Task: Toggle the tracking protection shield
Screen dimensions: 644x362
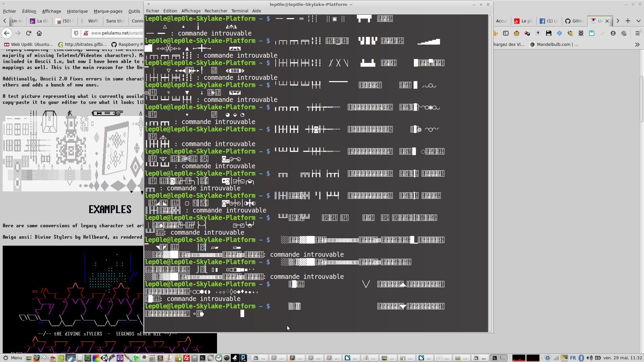Action: (x=76, y=33)
